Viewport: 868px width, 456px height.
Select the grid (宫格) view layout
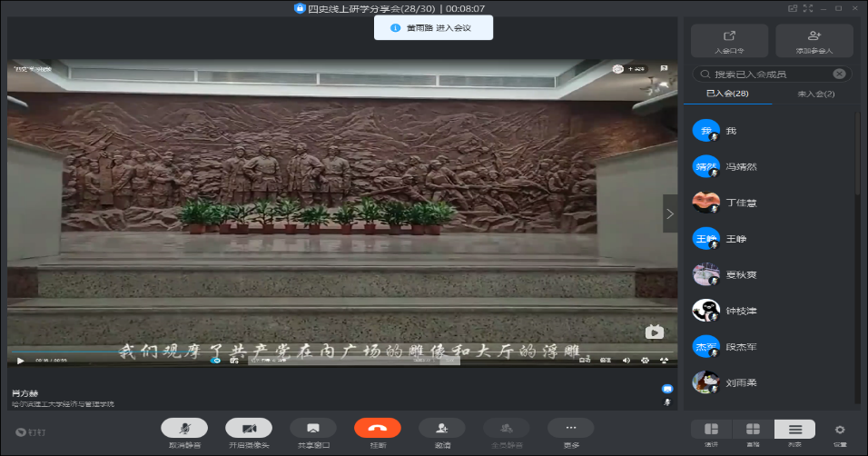[x=753, y=430]
